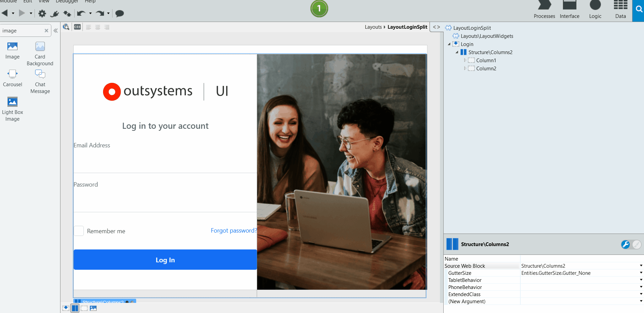
Task: Expand the Column1 tree item
Action: click(x=466, y=60)
